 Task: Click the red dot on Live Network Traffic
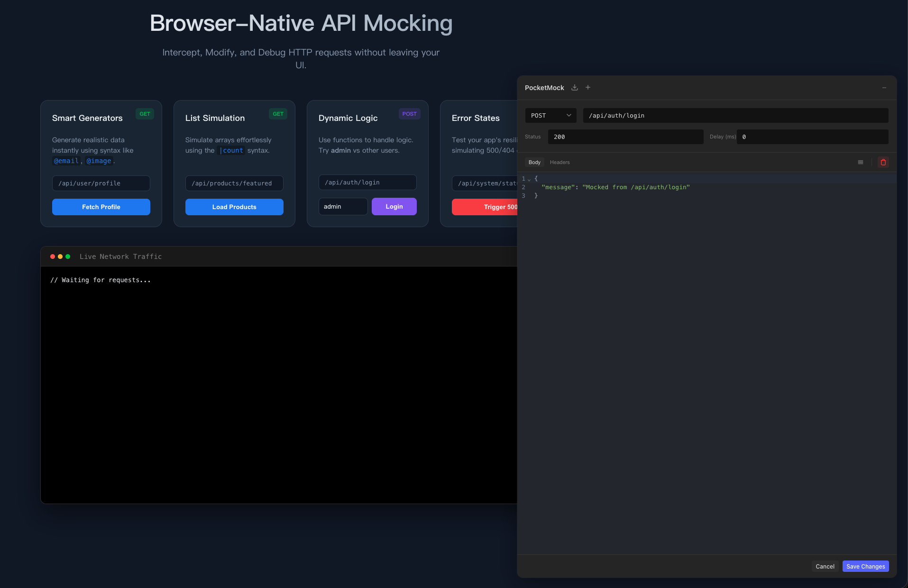pos(52,256)
